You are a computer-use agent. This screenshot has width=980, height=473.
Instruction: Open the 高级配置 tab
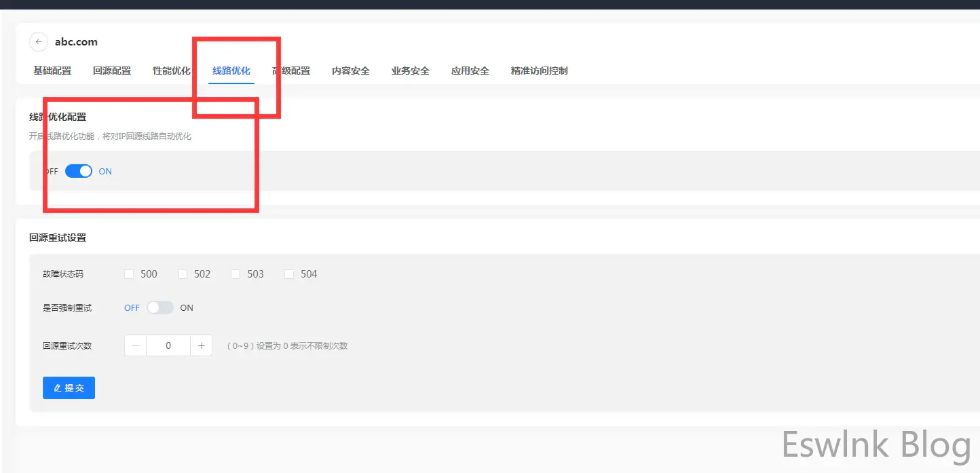(291, 71)
